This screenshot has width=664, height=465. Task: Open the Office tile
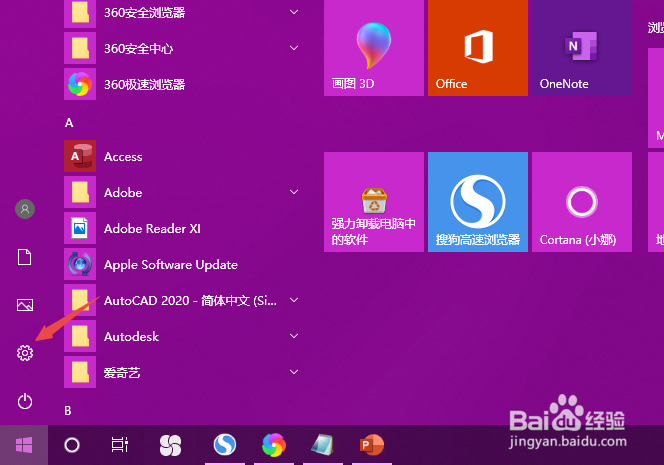point(478,48)
